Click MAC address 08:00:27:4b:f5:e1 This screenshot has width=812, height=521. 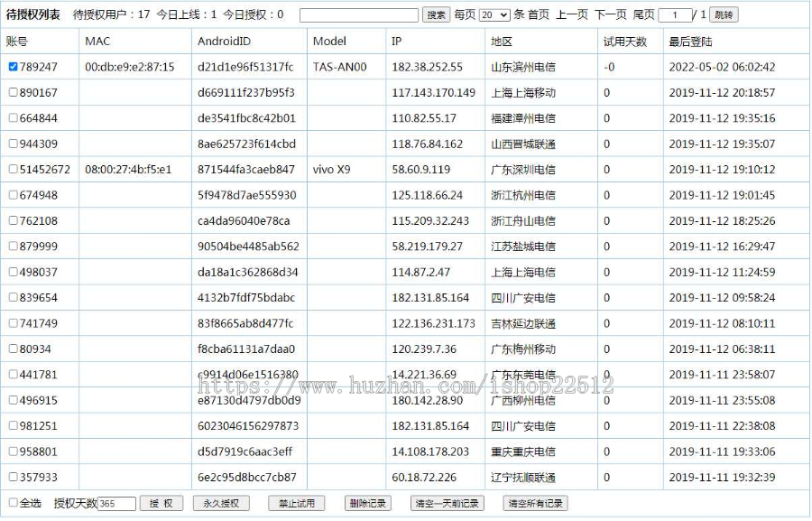tap(128, 170)
